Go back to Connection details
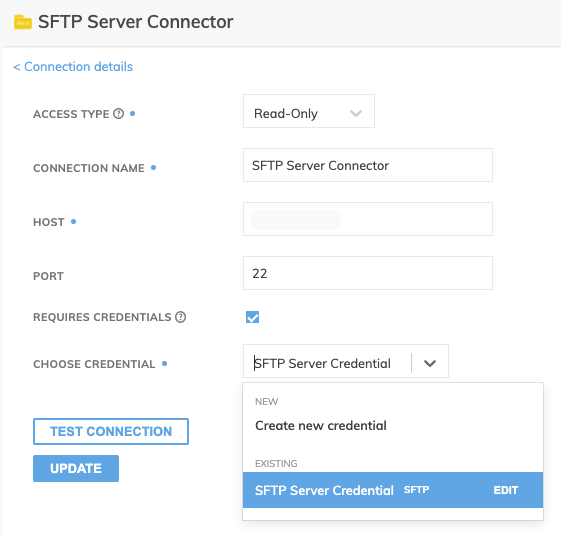The height and width of the screenshot is (538, 563). pos(73,67)
